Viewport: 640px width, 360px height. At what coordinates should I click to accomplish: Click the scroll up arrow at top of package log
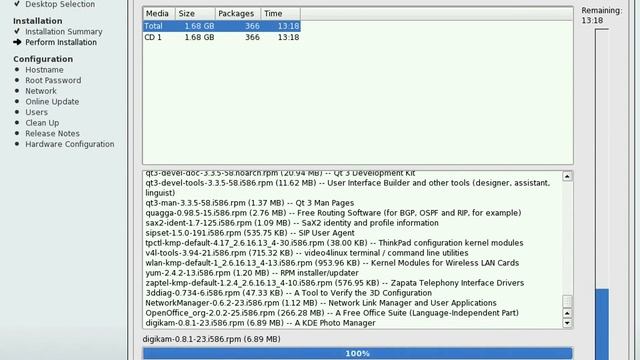pyautogui.click(x=567, y=176)
